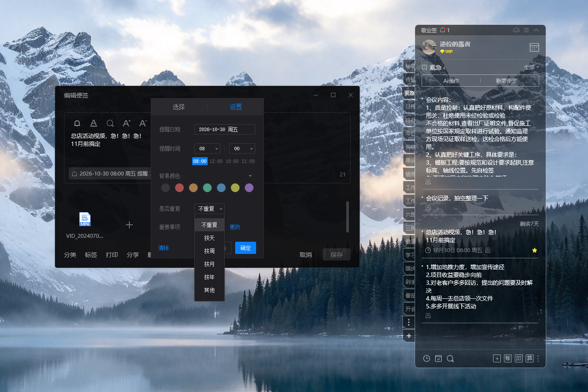This screenshot has width=588, height=392.
Task: Decrease font size with A- icon
Action: pos(143,123)
